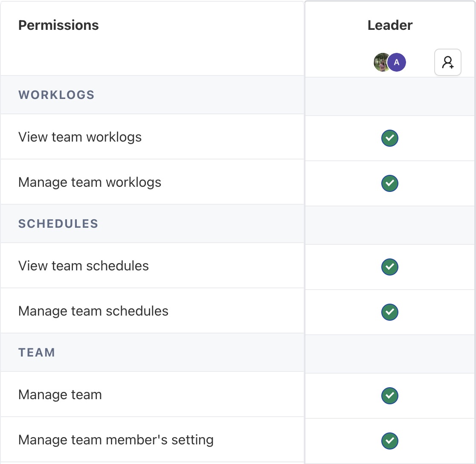Select the WORKLOGS section header
The width and height of the screenshot is (476, 464).
click(x=56, y=95)
